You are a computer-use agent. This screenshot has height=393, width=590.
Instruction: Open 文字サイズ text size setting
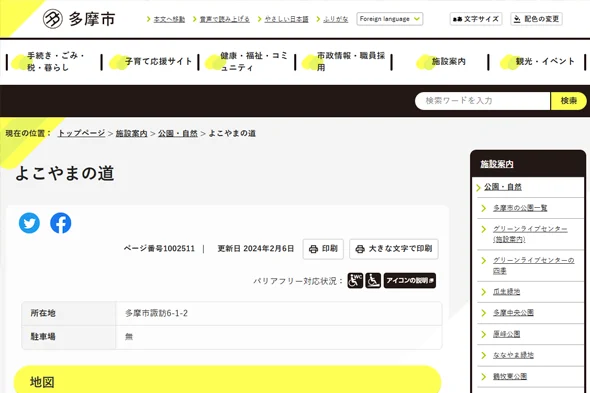[x=476, y=19]
